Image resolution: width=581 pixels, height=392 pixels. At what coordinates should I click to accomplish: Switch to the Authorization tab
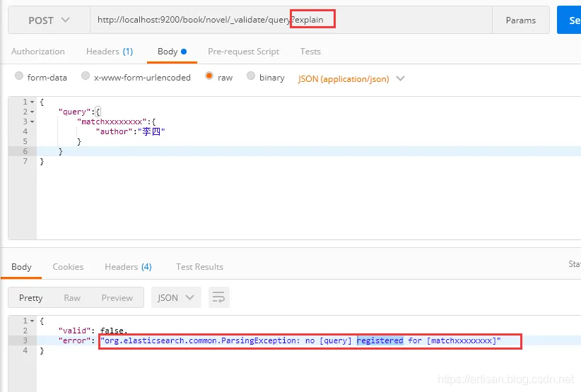pos(37,52)
